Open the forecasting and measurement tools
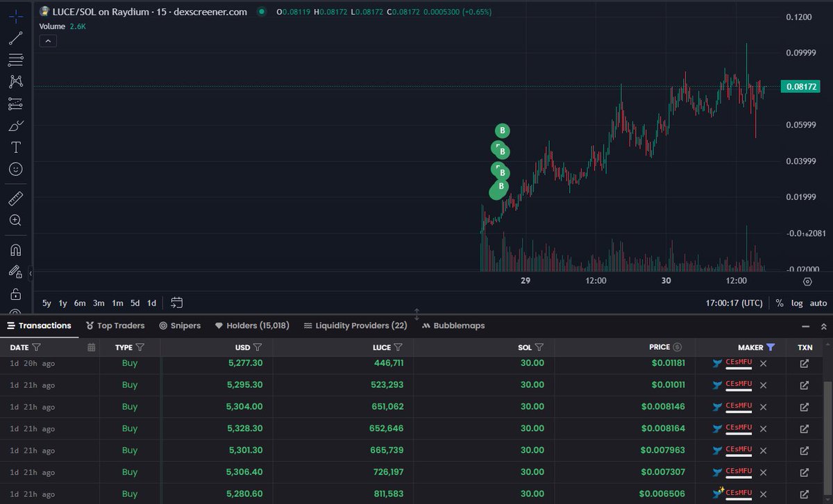833x504 pixels. tap(15, 103)
